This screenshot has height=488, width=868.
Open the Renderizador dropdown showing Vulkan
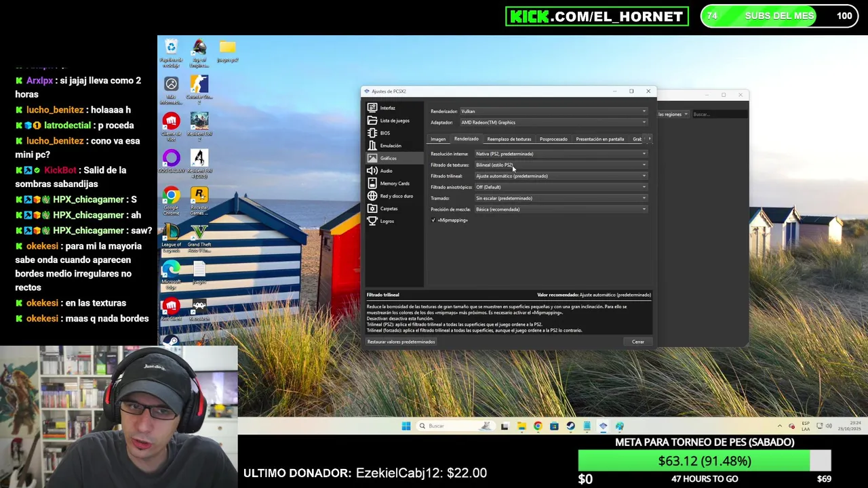554,111
